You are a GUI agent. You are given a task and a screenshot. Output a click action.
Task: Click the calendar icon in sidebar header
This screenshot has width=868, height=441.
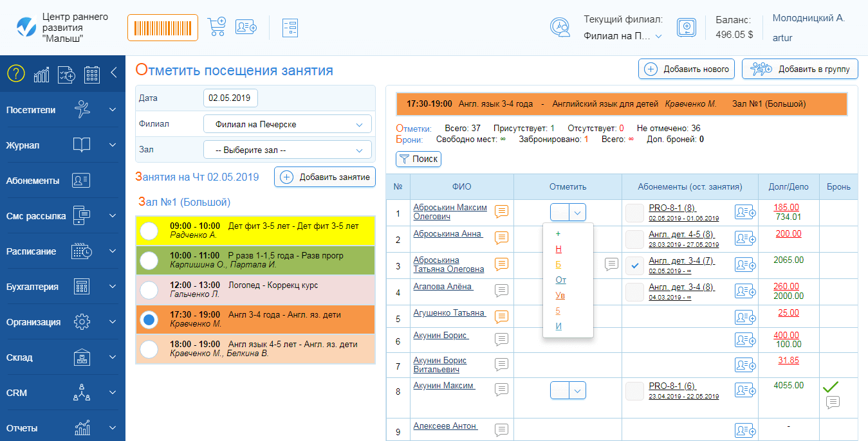[92, 74]
